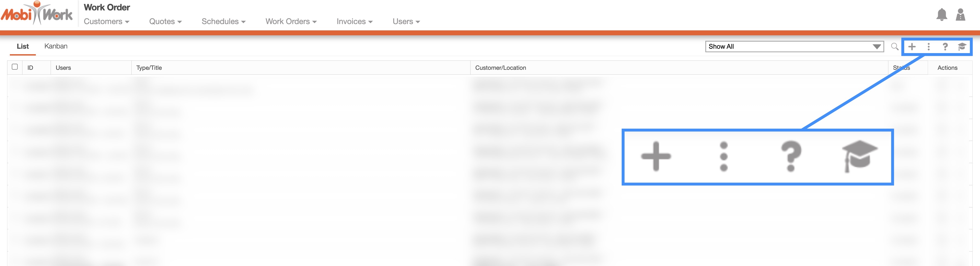Select the List tab
This screenshot has width=980, height=266.
[23, 46]
